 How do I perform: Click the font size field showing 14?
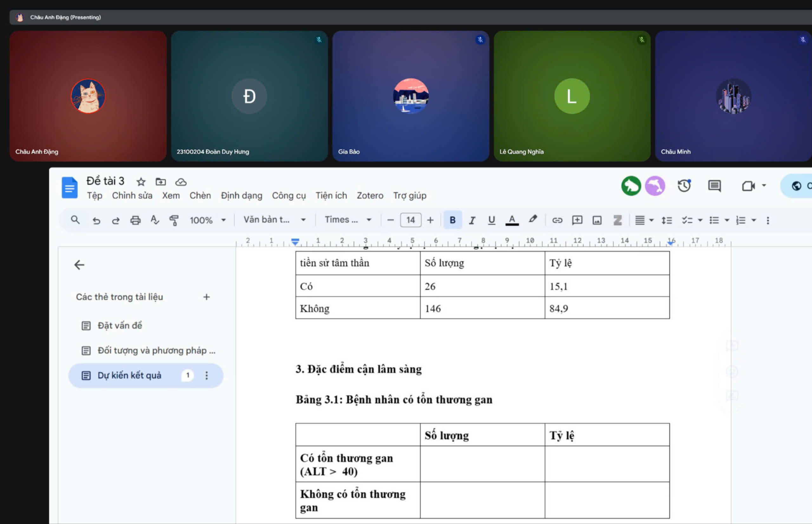(x=410, y=220)
